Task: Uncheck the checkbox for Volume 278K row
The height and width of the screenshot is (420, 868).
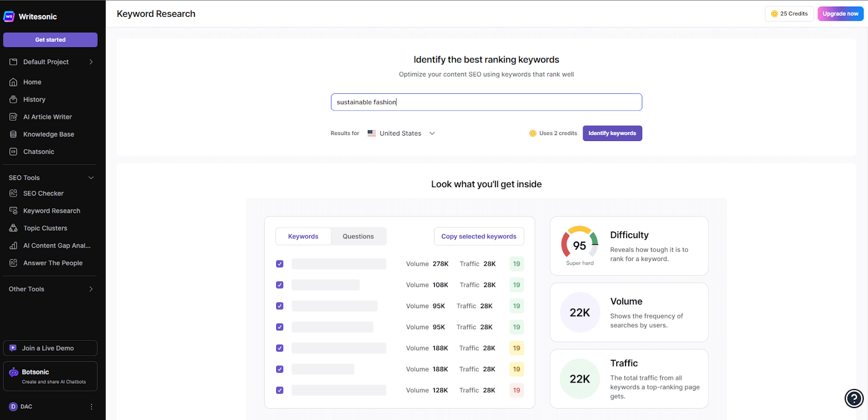Action: point(279,264)
